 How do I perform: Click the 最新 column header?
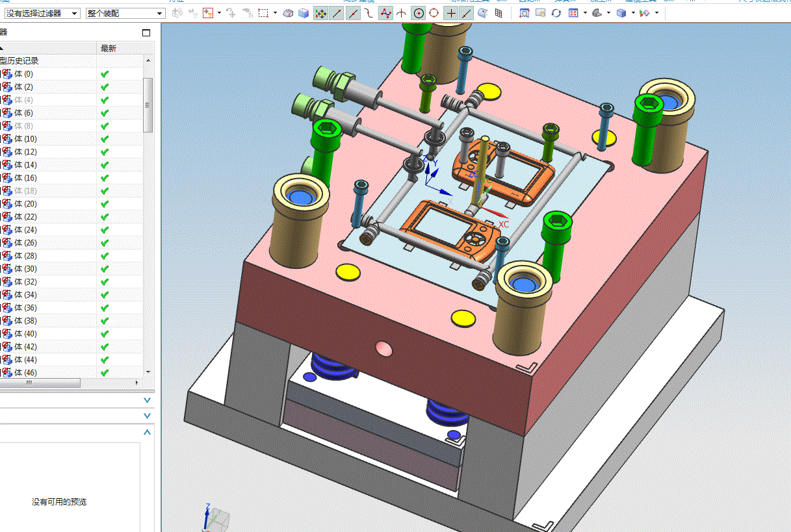coord(109,49)
